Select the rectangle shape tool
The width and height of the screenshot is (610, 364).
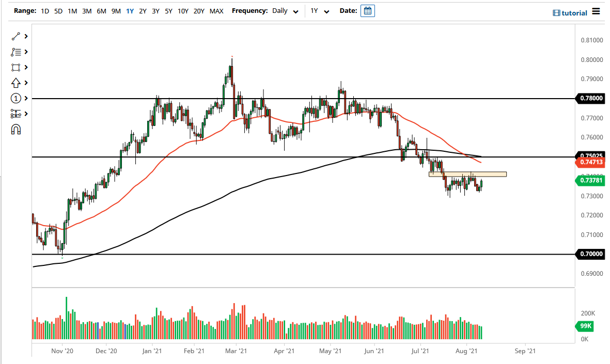coord(15,67)
